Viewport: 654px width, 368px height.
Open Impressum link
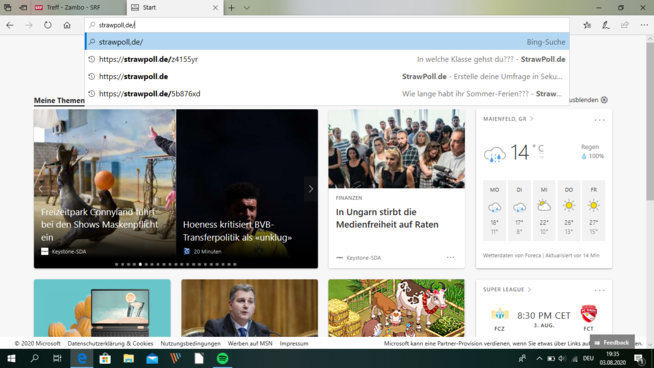pos(294,343)
